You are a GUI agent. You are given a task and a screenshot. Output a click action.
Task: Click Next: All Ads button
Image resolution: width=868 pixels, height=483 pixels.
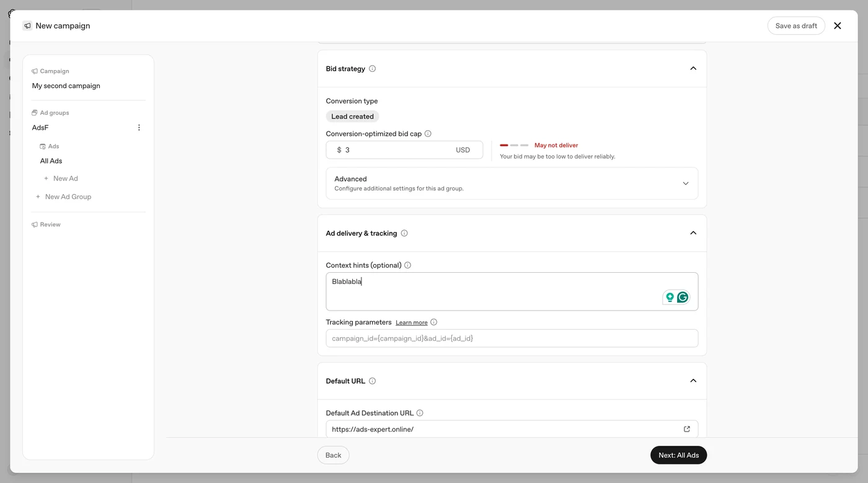coord(678,455)
